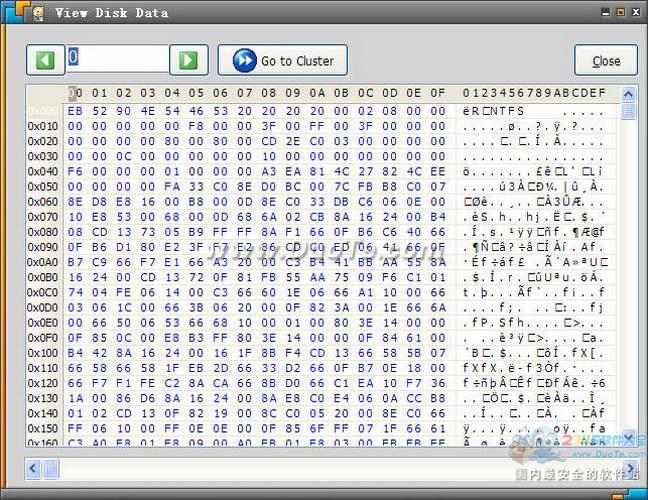This screenshot has height=500, width=648.
Task: Select the 0x130 row offset label
Action: click(43, 398)
